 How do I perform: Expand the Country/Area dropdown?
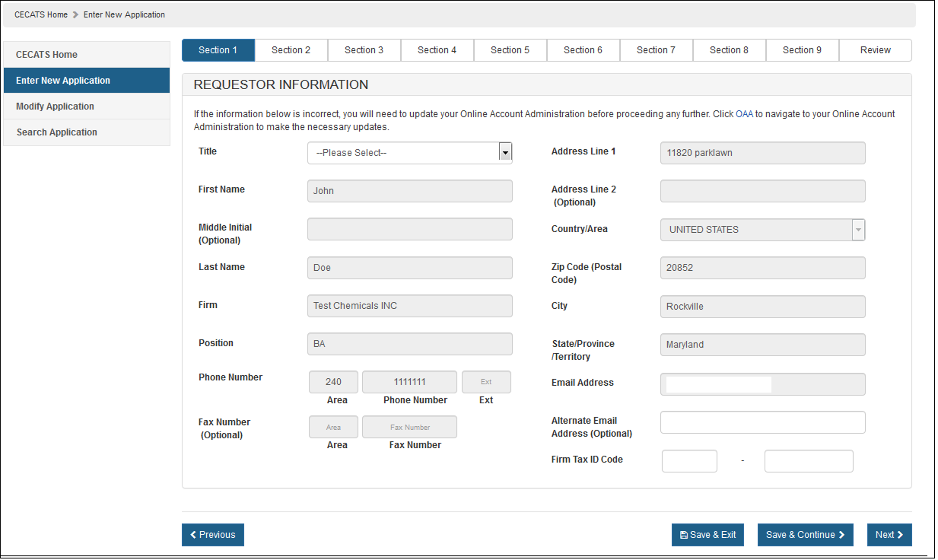[858, 230]
